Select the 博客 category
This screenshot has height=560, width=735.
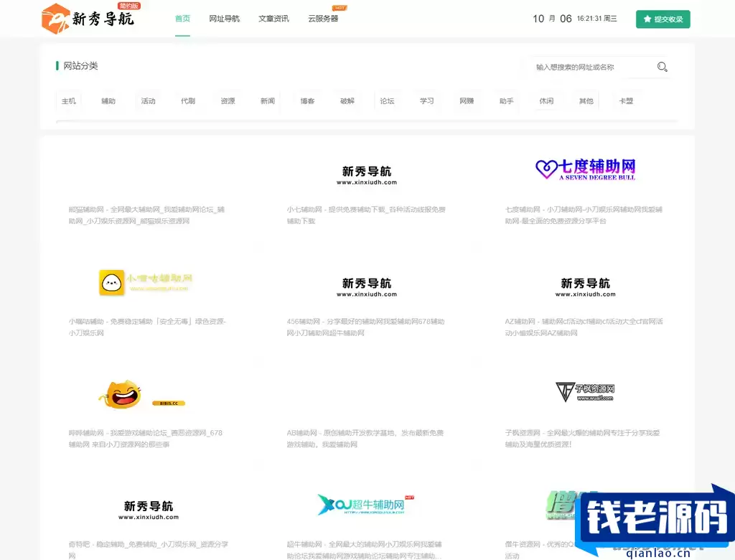point(307,101)
